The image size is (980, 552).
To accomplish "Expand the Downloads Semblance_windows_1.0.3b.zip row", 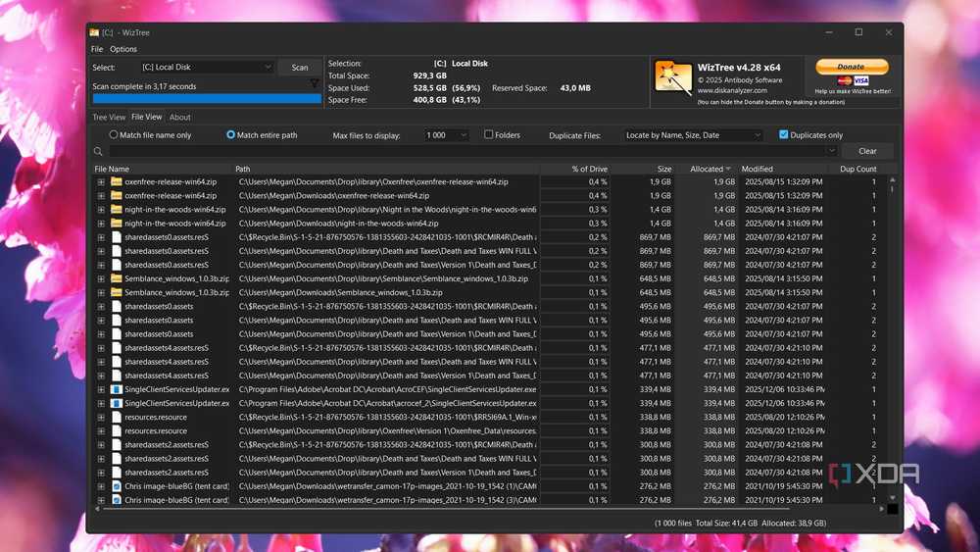I will [x=101, y=292].
